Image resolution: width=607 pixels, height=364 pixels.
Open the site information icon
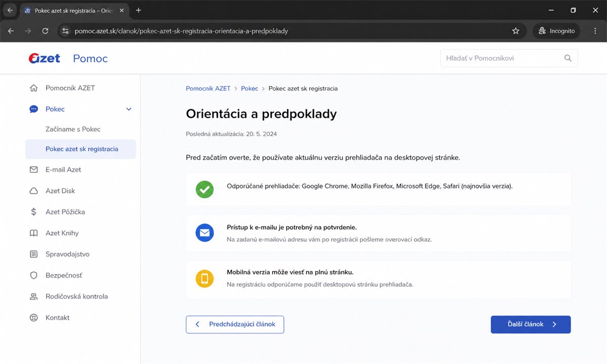[65, 31]
